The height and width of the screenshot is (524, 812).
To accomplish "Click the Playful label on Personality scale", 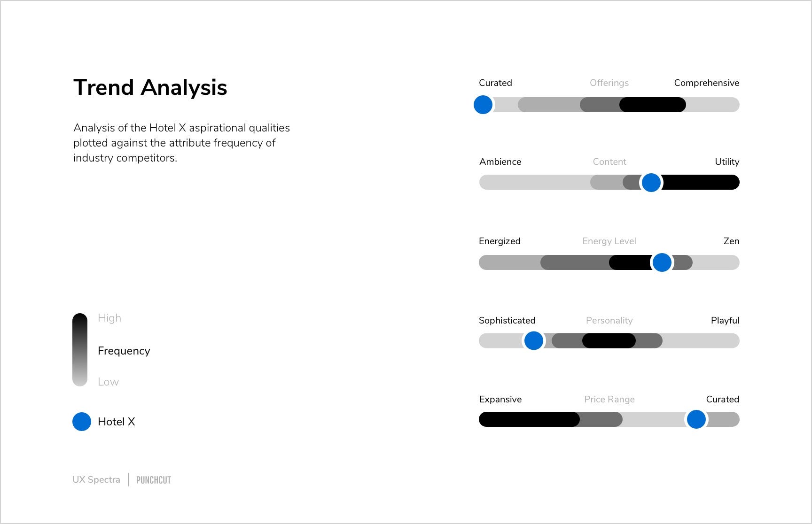I will (x=725, y=321).
